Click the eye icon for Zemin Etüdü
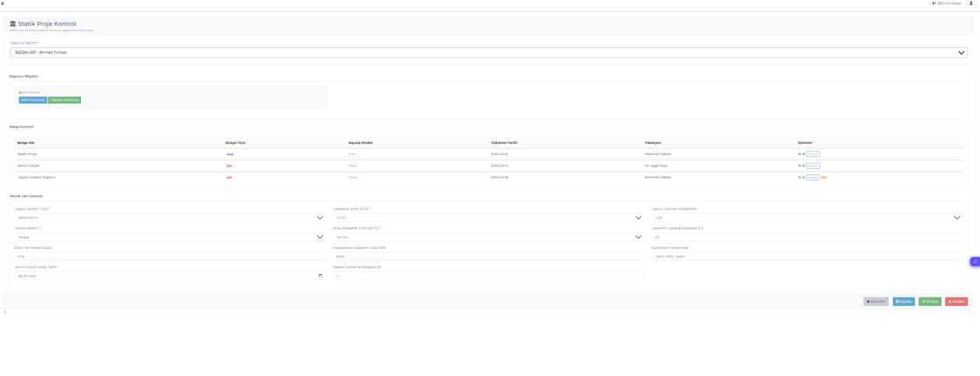 pos(799,166)
